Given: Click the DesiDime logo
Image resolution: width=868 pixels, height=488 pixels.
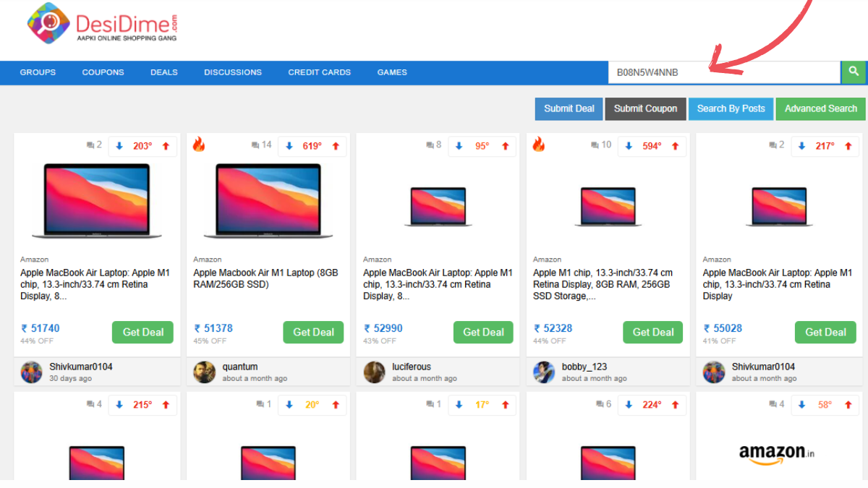Looking at the screenshot, I should click(101, 23).
